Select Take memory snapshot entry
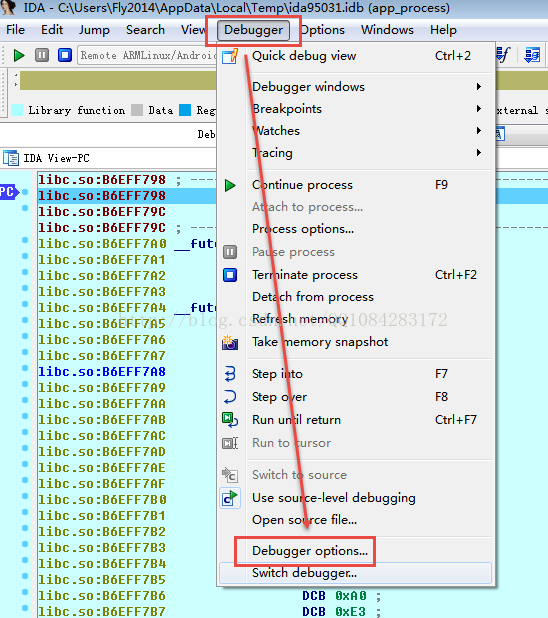 pyautogui.click(x=320, y=342)
